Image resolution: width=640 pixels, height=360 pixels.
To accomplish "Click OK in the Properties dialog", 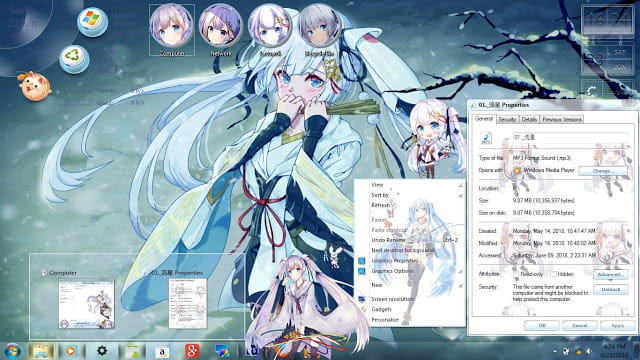I will tap(542, 326).
